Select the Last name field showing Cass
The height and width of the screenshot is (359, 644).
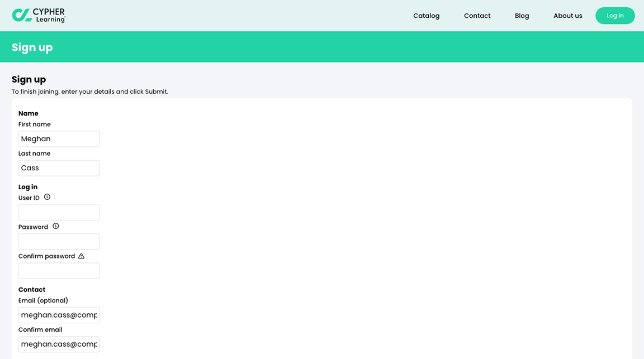59,167
